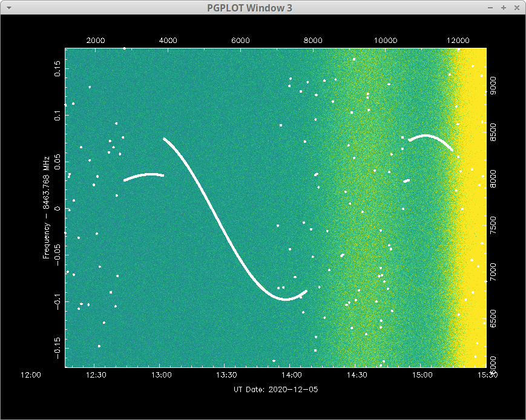Click the time label 13:30
The height and width of the screenshot is (420, 526).
[226, 375]
